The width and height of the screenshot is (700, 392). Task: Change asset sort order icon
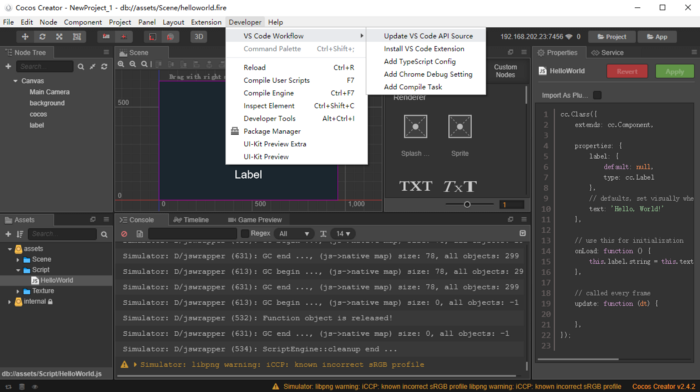(x=20, y=234)
